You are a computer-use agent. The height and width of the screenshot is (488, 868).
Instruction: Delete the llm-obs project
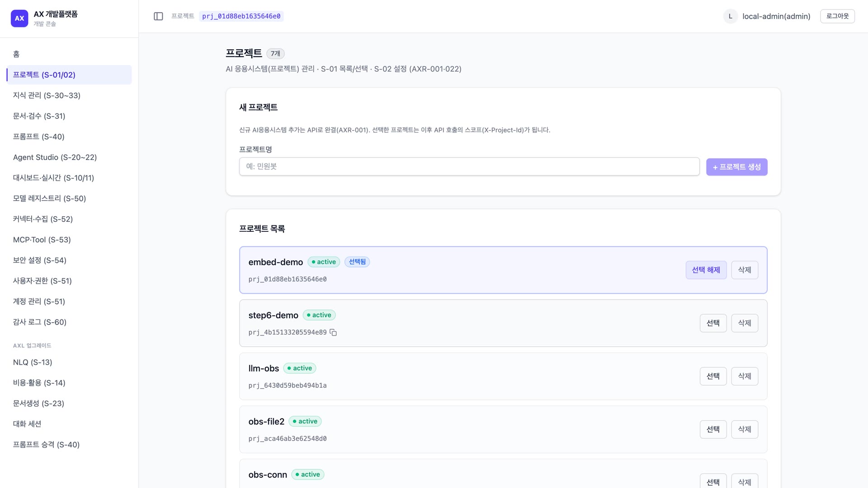[x=745, y=376]
